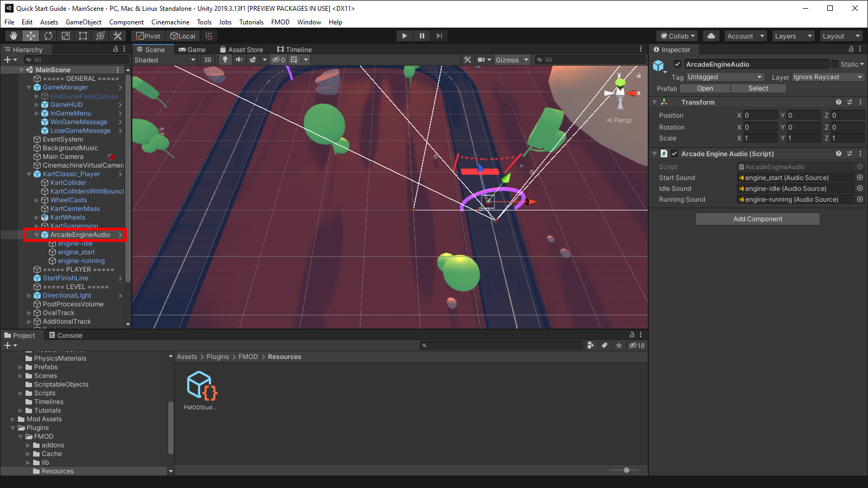Open Gizmos dropdown
The height and width of the screenshot is (488, 868).
click(512, 60)
